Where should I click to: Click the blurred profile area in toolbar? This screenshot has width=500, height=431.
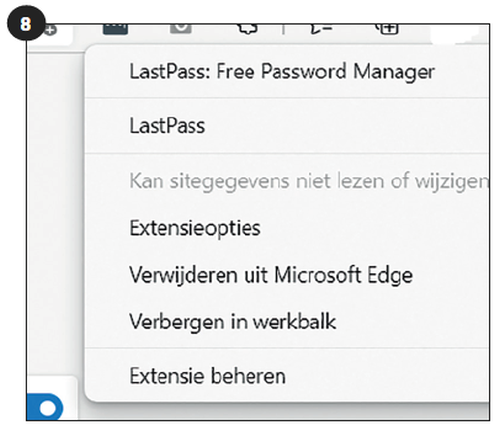point(456,33)
